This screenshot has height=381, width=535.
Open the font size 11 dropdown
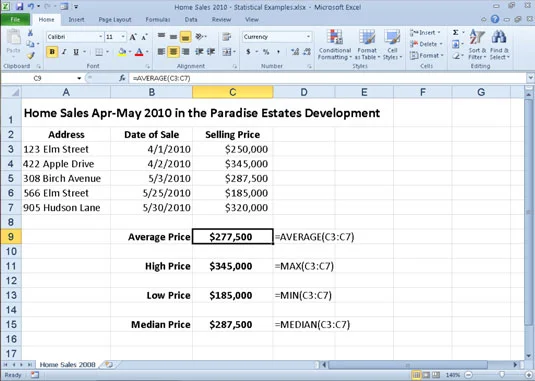(x=123, y=37)
